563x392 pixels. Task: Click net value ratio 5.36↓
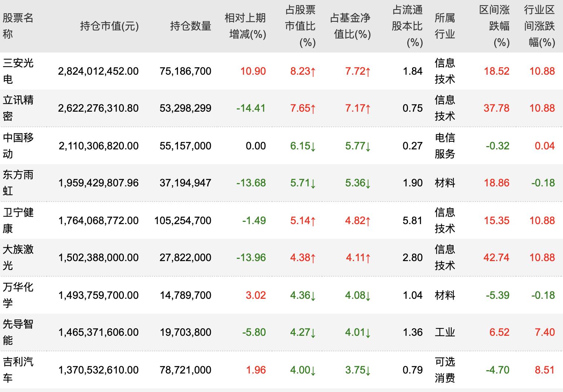click(x=358, y=183)
